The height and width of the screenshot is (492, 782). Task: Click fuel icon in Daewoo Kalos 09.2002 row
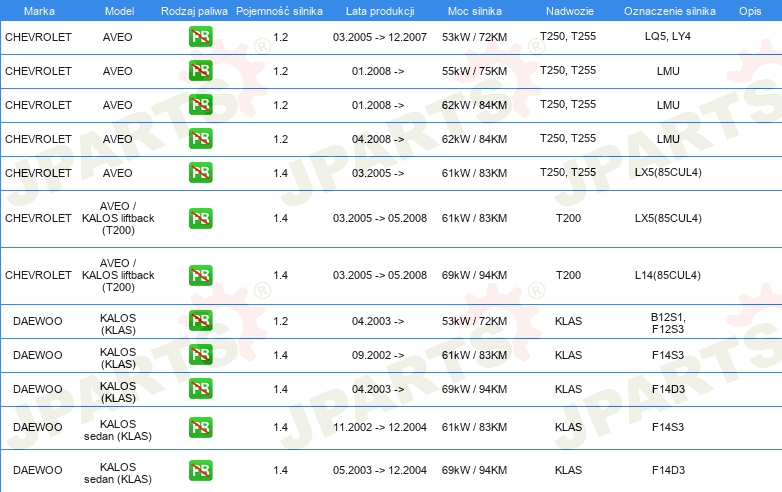point(200,355)
